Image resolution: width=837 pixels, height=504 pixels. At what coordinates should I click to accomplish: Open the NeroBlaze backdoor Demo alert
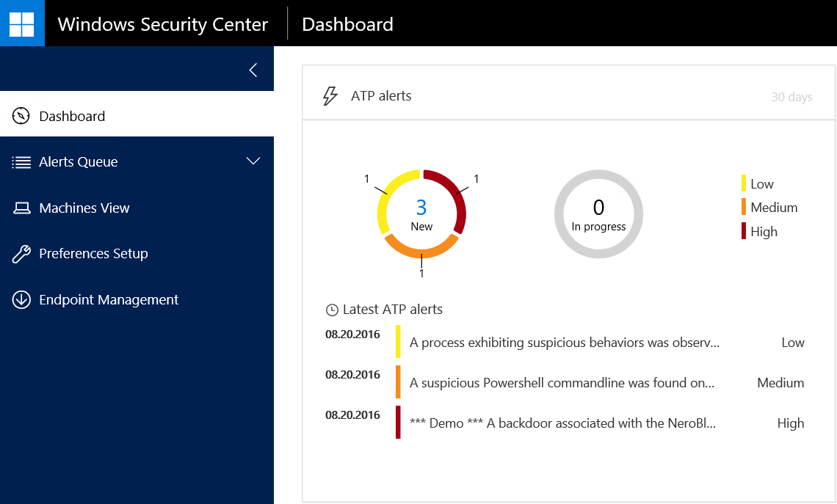click(x=562, y=423)
